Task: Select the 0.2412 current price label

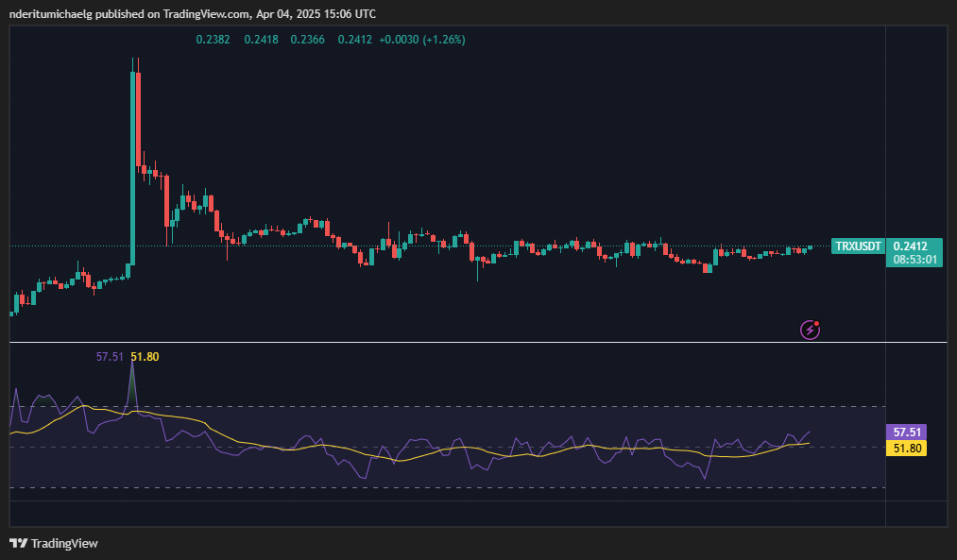Action: [x=910, y=246]
